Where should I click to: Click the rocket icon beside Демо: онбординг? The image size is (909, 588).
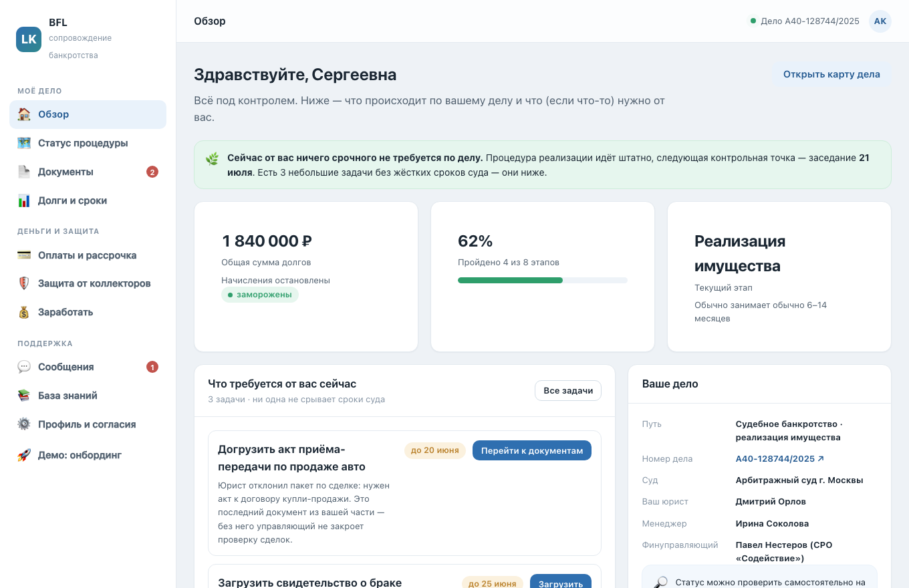click(x=24, y=455)
